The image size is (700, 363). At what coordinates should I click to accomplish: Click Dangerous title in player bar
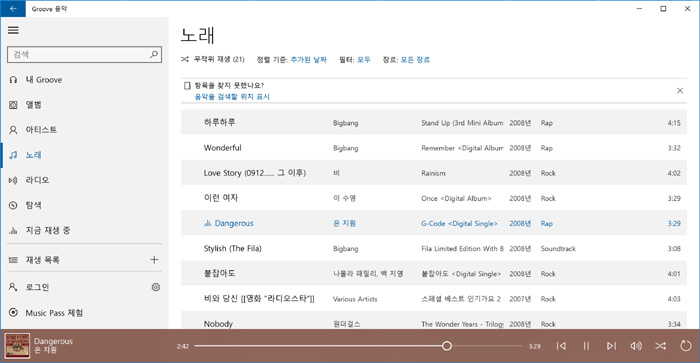click(53, 341)
